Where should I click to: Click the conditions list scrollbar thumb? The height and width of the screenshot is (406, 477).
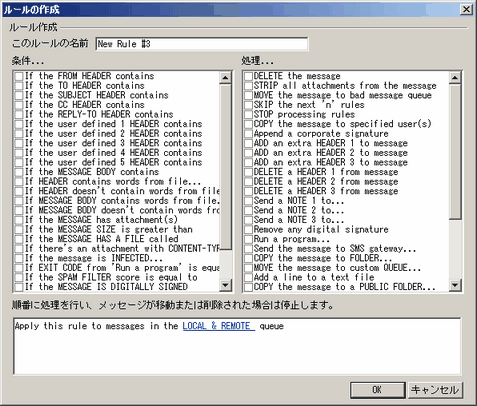pos(225,167)
